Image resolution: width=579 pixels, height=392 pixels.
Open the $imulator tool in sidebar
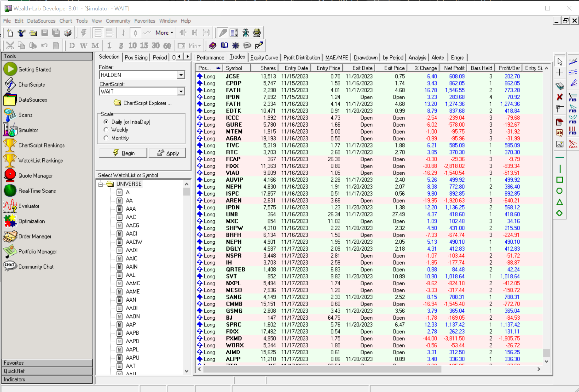(x=28, y=130)
